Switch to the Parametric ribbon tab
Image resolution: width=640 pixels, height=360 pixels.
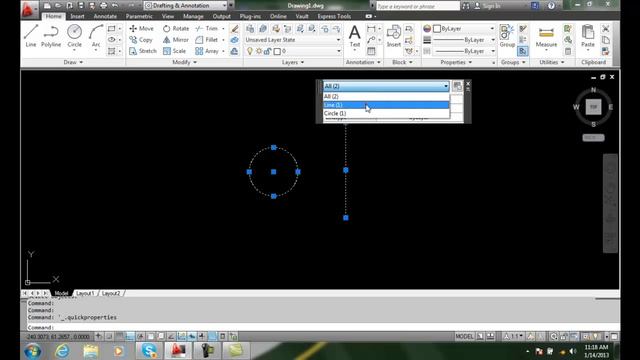(139, 16)
